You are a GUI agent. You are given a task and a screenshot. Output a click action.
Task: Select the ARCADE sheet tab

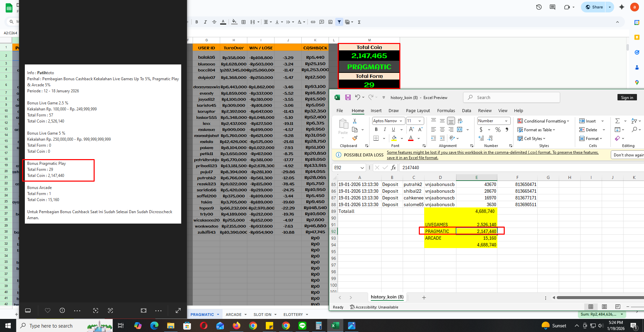pyautogui.click(x=234, y=315)
